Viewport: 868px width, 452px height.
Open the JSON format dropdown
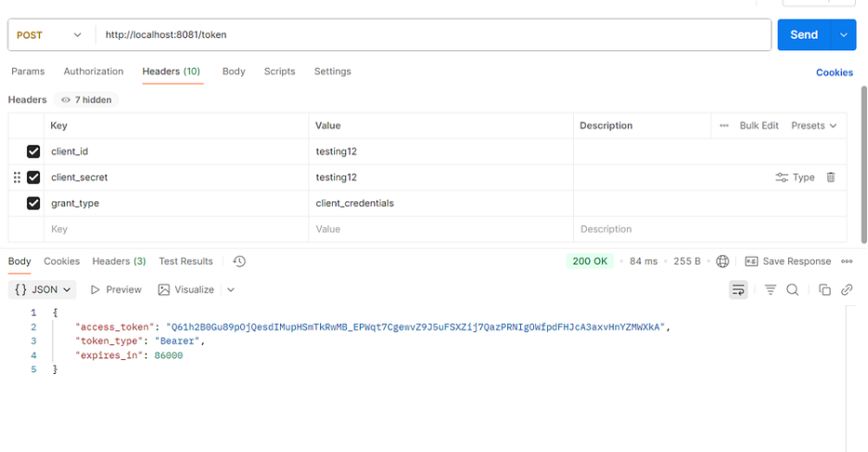click(x=43, y=290)
